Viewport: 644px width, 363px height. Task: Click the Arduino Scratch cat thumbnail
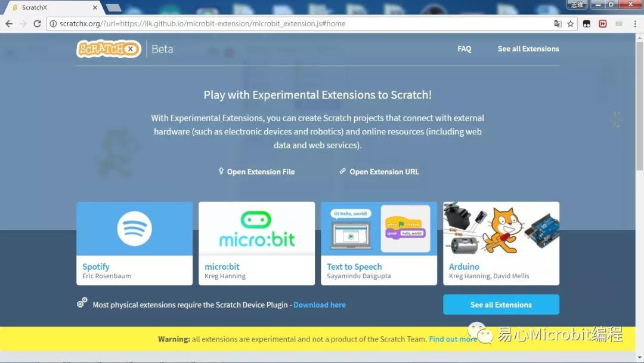501,229
